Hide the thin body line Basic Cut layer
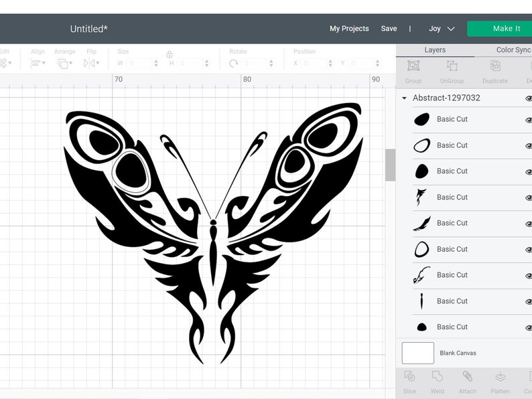The width and height of the screenshot is (532, 399). click(x=528, y=301)
